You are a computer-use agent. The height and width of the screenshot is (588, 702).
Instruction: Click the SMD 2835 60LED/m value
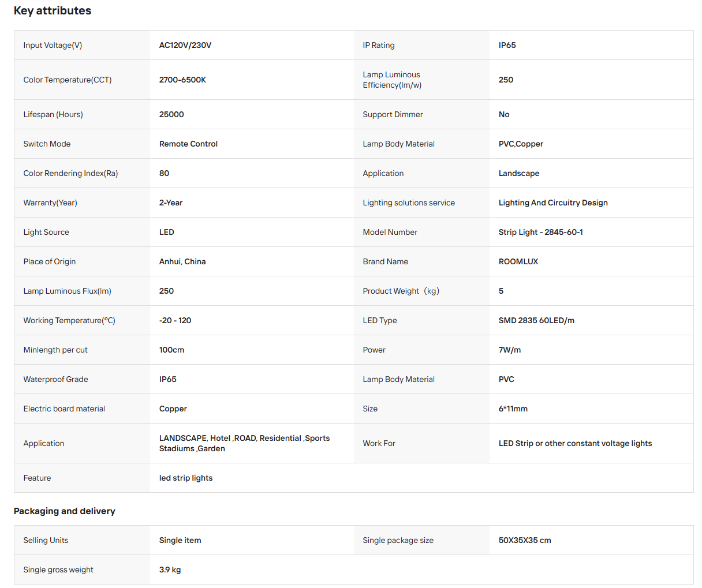536,320
